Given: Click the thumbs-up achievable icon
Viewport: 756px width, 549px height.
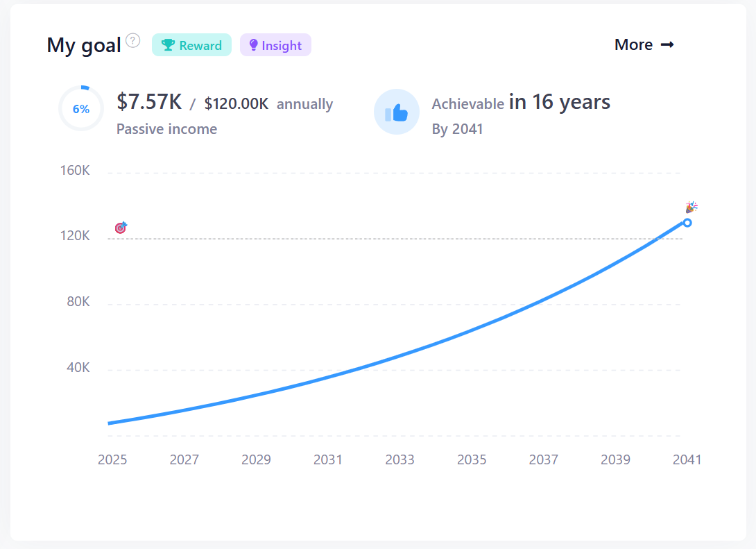Looking at the screenshot, I should [x=397, y=112].
